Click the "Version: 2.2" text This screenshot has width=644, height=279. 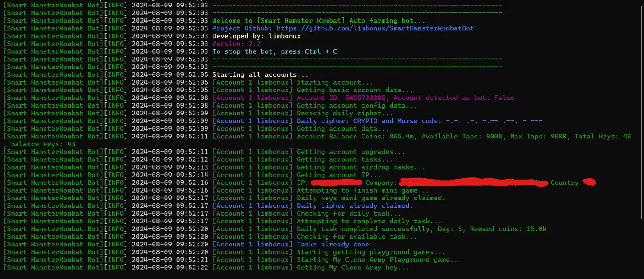coord(236,44)
